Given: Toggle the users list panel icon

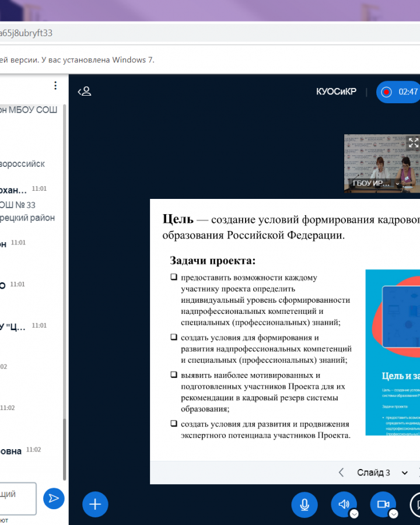Looking at the screenshot, I should click(85, 92).
